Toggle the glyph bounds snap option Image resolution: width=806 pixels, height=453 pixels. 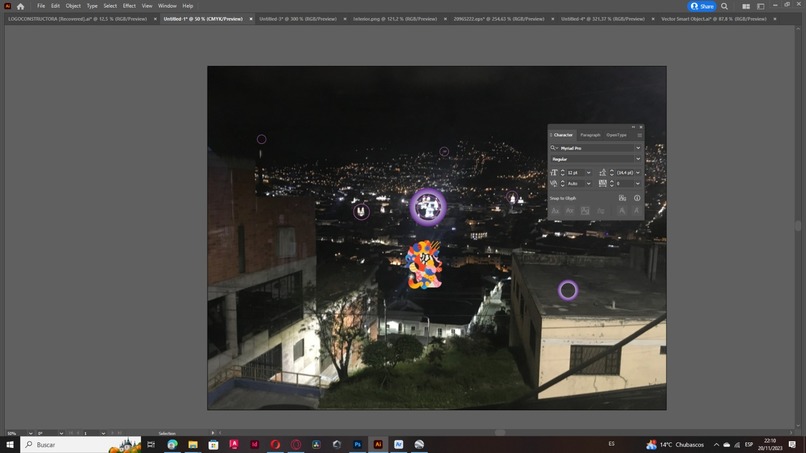(x=585, y=211)
